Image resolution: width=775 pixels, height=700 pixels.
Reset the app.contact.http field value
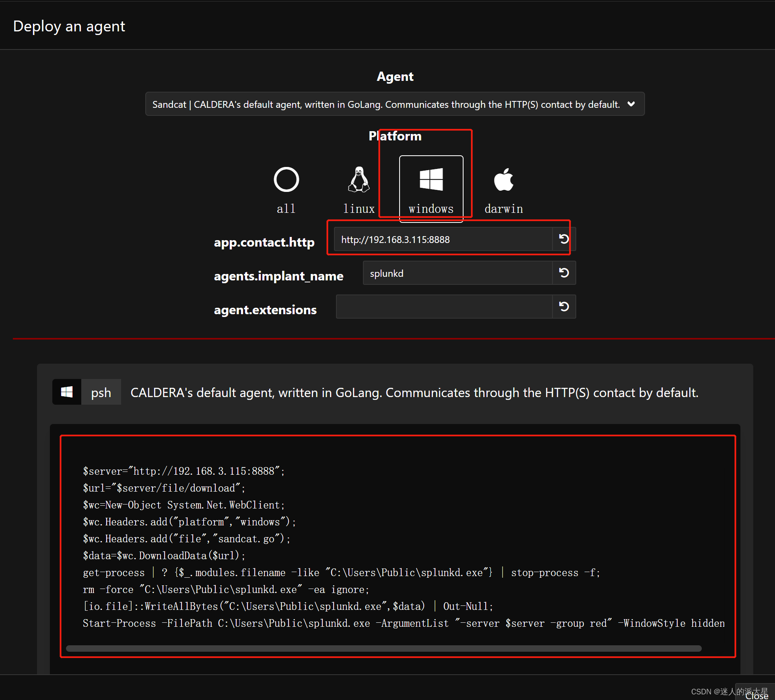(x=564, y=239)
